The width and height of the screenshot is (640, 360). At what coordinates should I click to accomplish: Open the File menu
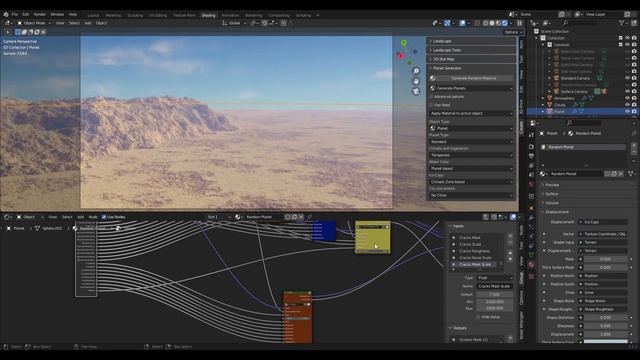(x=15, y=14)
